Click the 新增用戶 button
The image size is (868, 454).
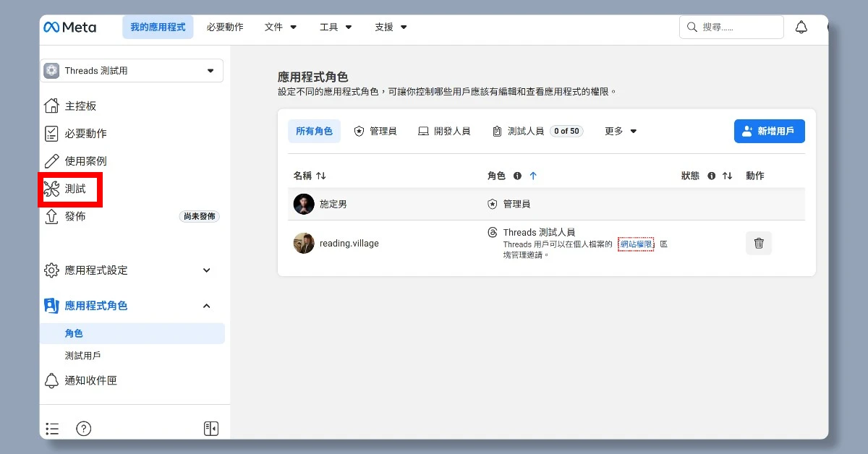pos(769,131)
